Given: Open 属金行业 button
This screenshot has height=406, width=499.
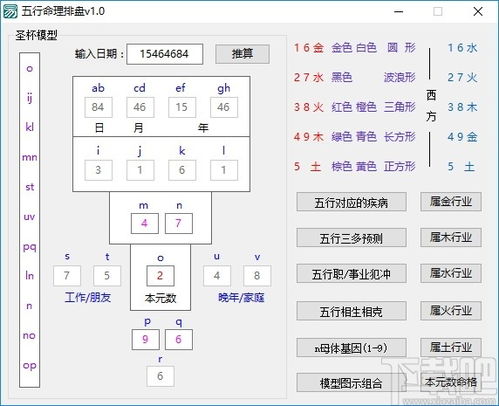Looking at the screenshot, I should [x=451, y=201].
